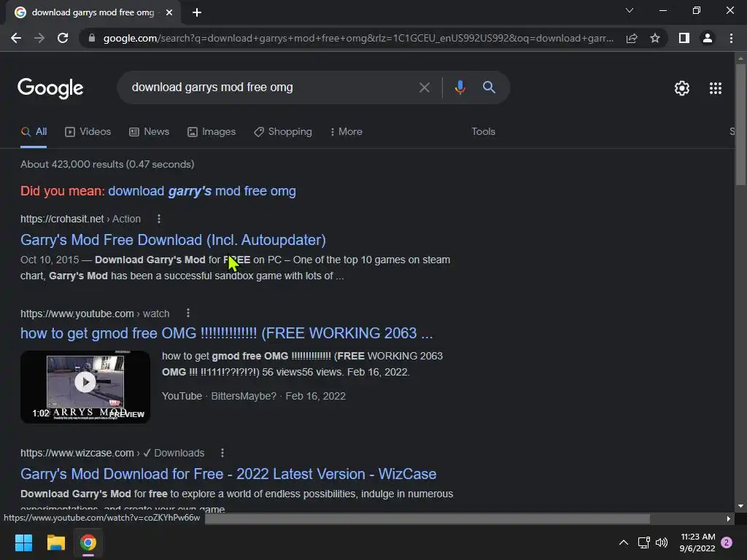The width and height of the screenshot is (747, 560).
Task: Switch to the Shopping tab
Action: click(283, 132)
